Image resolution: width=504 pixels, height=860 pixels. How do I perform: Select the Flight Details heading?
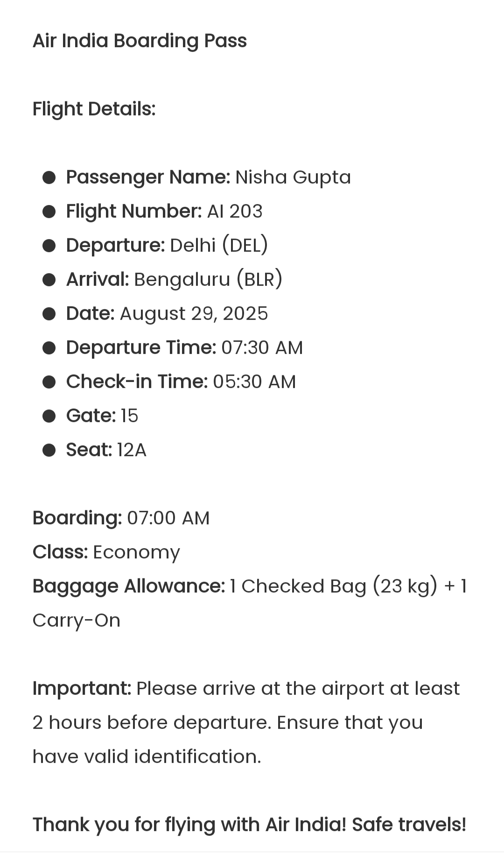pyautogui.click(x=94, y=109)
